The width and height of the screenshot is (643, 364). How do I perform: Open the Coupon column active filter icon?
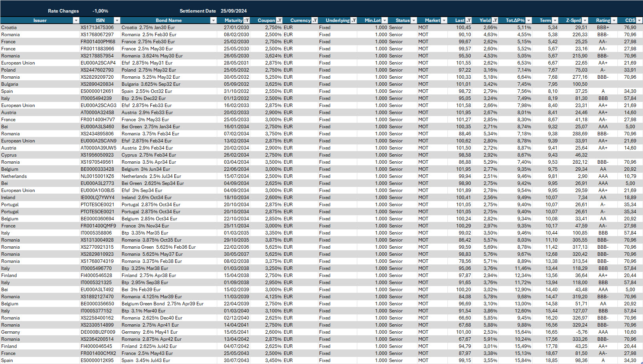[279, 20]
